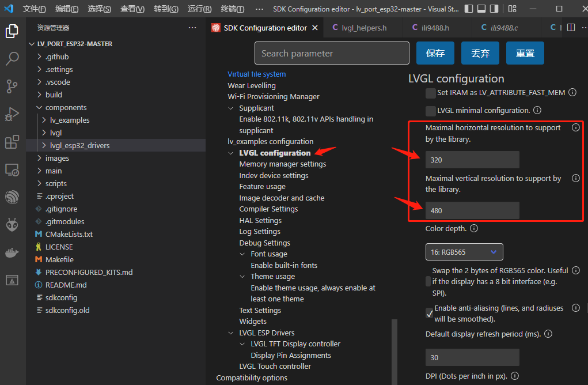
Task: Show info for maximal horizontal resolution
Action: click(x=576, y=127)
